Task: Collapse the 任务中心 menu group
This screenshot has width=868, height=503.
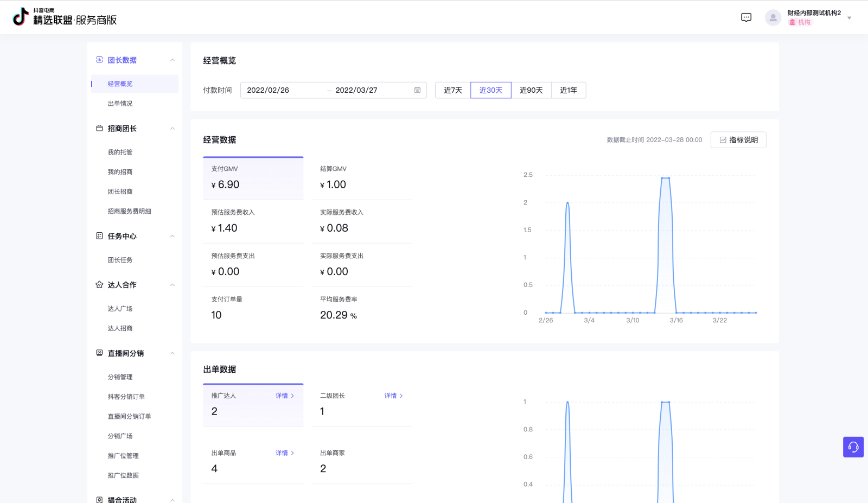Action: (x=173, y=236)
